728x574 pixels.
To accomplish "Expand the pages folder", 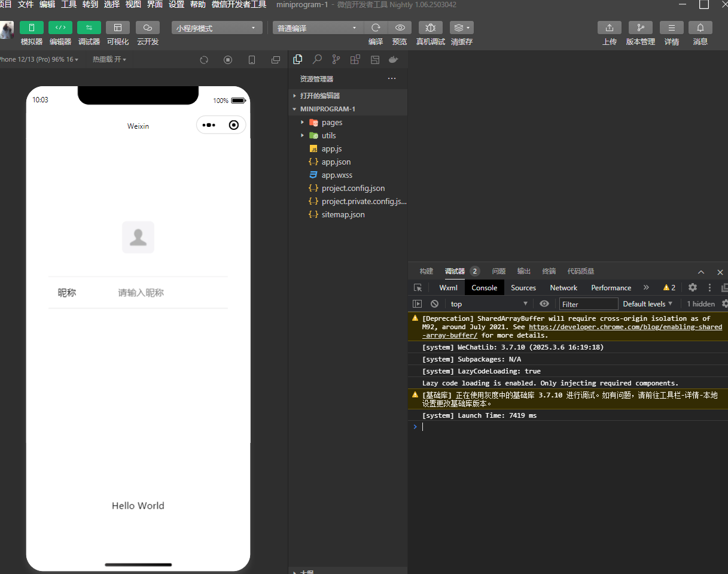I will coord(348,122).
